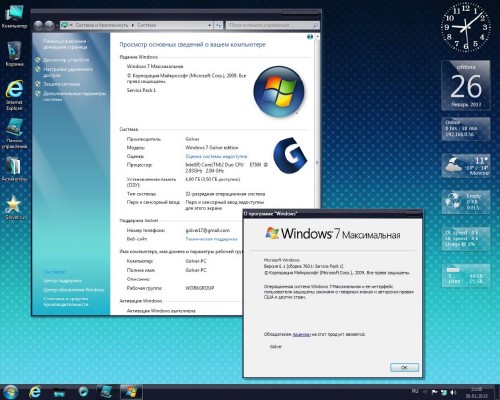Launch Internet Explorer from the desktop
The image size is (500, 400).
(14, 95)
